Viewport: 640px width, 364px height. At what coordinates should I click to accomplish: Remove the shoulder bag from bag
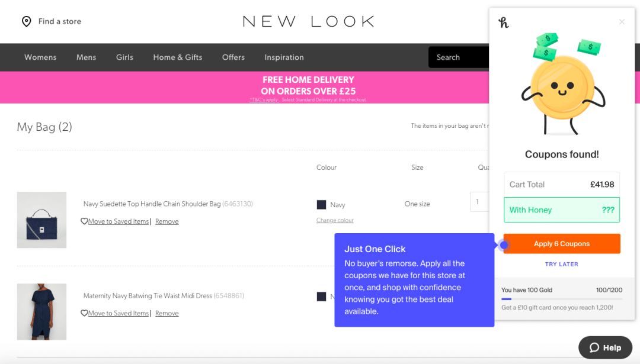(167, 221)
